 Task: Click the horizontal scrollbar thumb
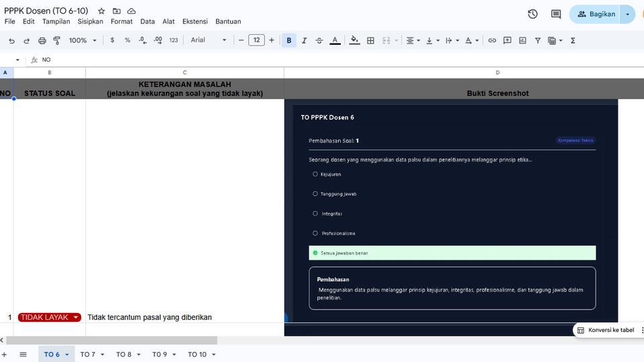(x=111, y=341)
